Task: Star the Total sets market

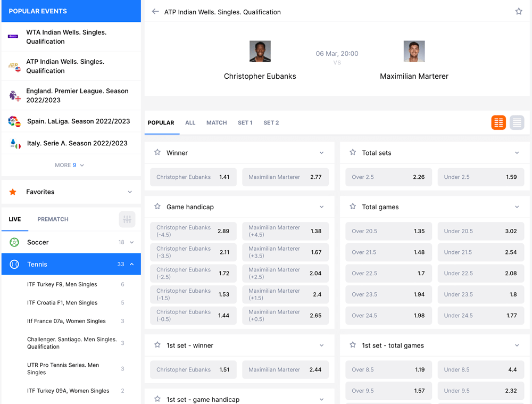Action: (x=353, y=153)
